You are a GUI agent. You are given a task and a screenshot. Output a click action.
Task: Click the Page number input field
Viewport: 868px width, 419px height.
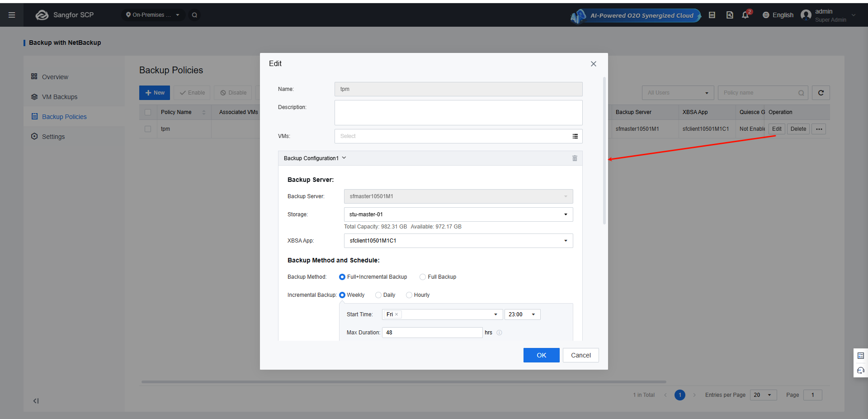813,395
